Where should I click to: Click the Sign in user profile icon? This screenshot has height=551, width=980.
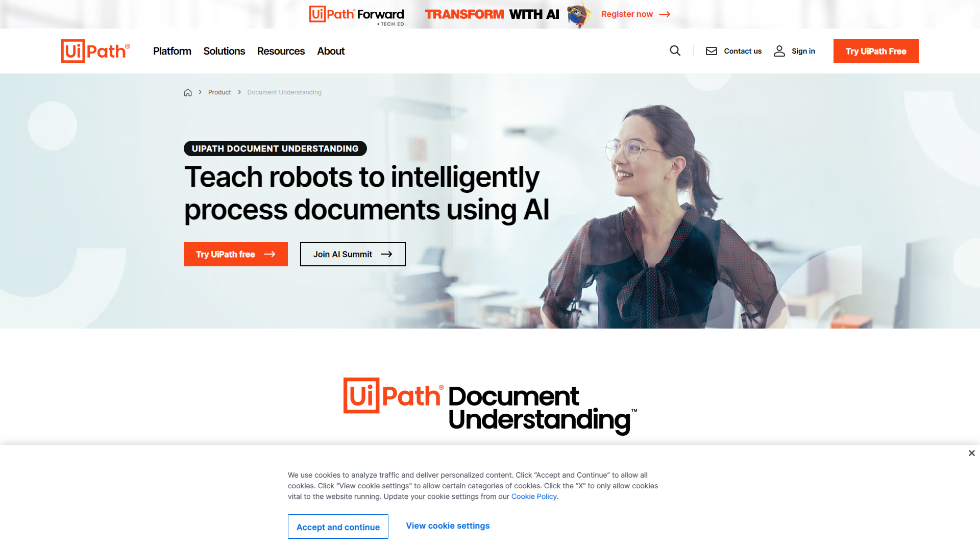pyautogui.click(x=779, y=51)
